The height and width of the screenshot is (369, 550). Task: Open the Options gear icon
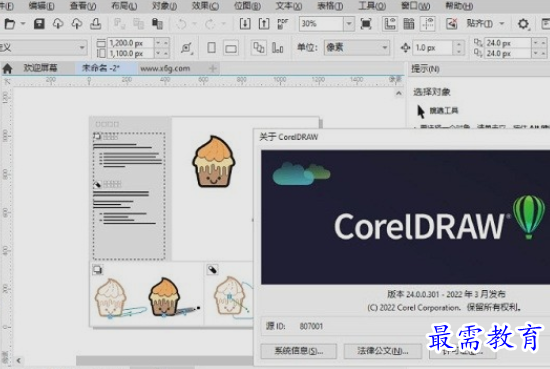(523, 24)
